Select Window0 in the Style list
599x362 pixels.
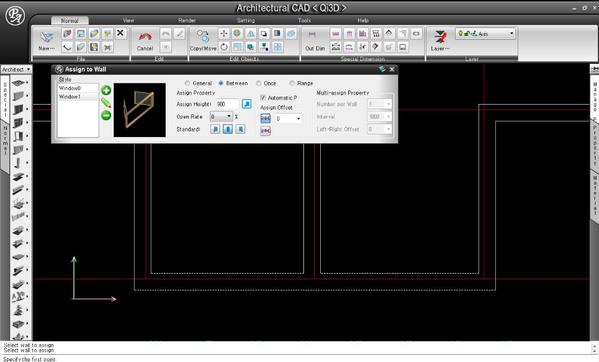point(78,88)
